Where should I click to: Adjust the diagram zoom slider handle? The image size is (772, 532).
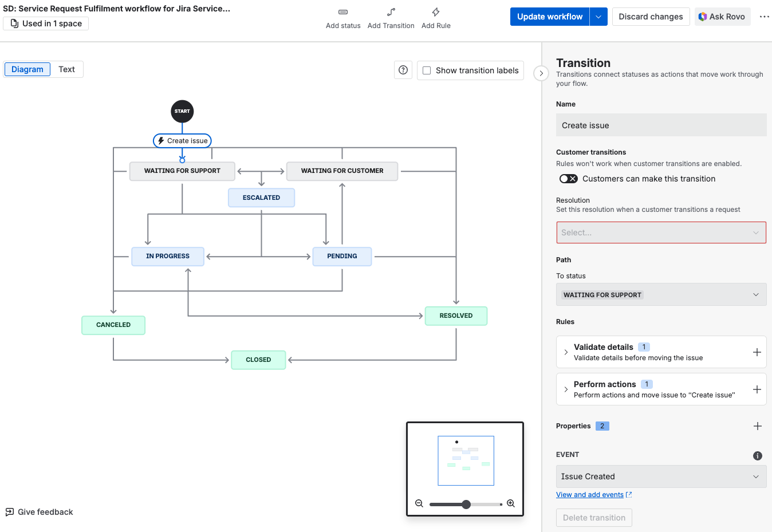pos(466,505)
